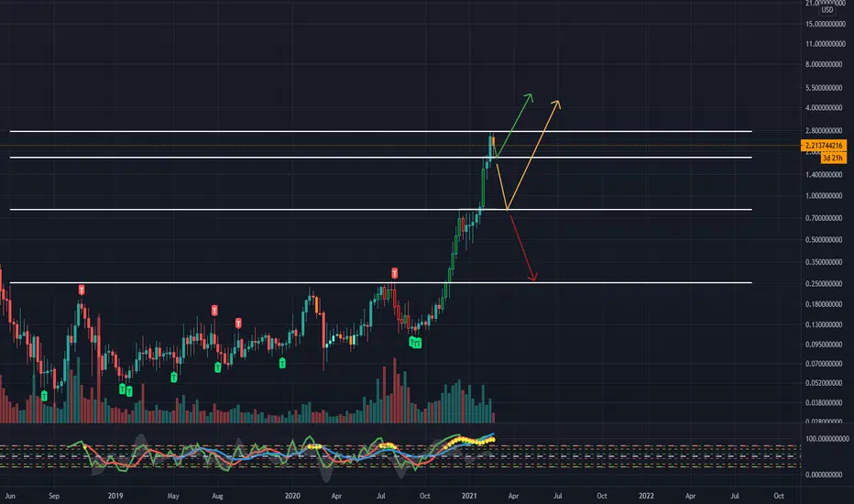Viewport: 854px width, 504px height.
Task: Click the 2019 label on time axis
Action: click(x=115, y=496)
